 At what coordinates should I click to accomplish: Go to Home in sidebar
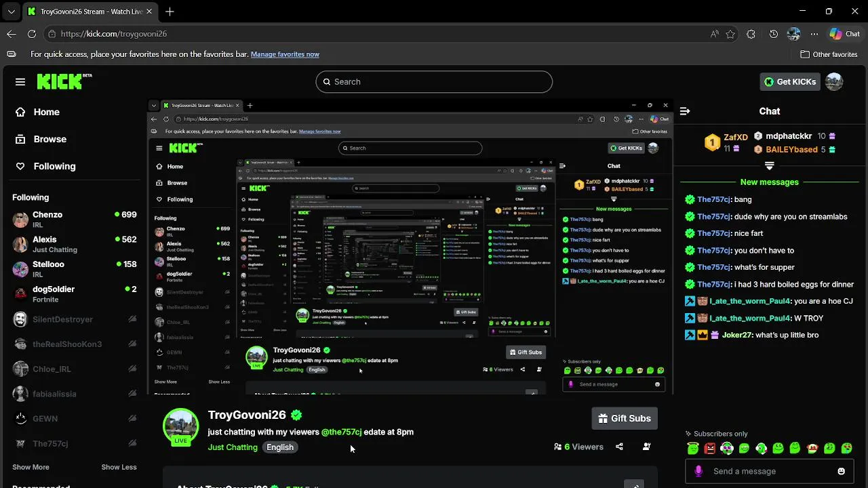pyautogui.click(x=37, y=112)
